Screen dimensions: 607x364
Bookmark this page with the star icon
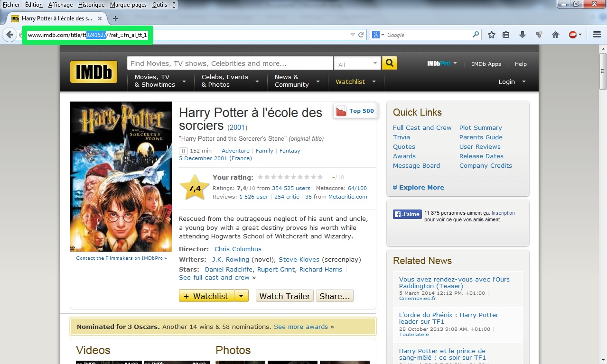tap(492, 35)
